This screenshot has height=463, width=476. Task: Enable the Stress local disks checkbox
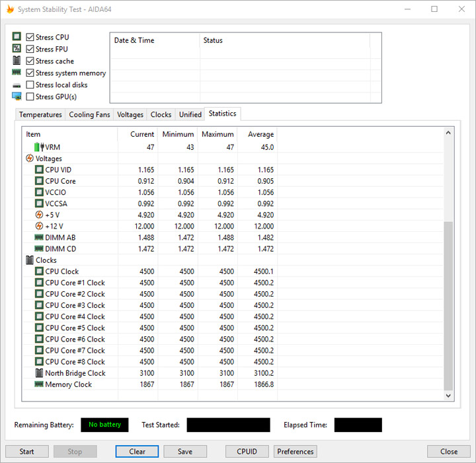[x=30, y=85]
